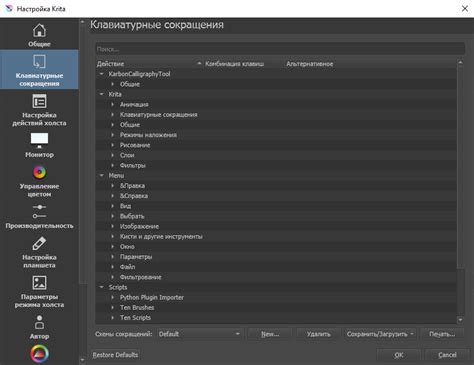The width and height of the screenshot is (474, 365).
Task: Expand the Слои category
Action: [x=113, y=155]
